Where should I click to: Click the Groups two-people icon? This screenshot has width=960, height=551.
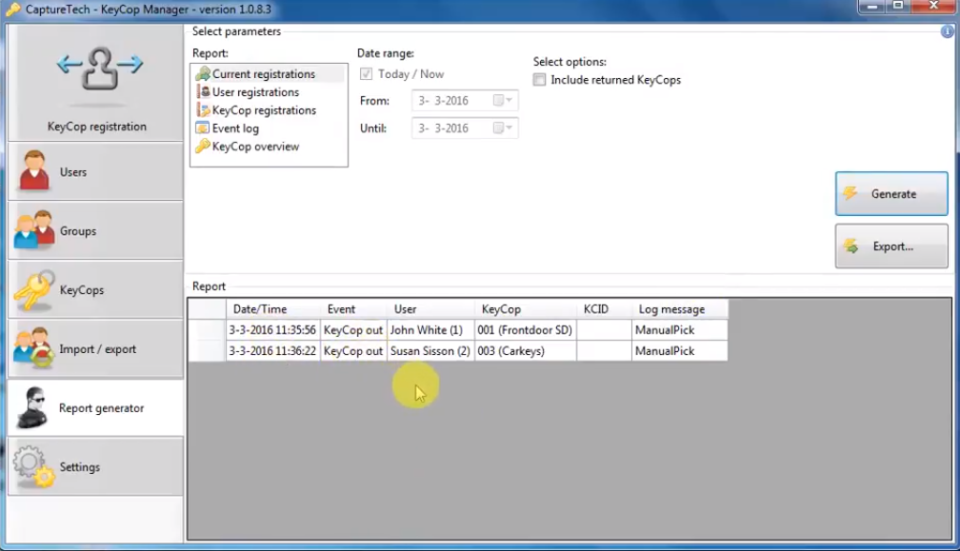pos(34,230)
